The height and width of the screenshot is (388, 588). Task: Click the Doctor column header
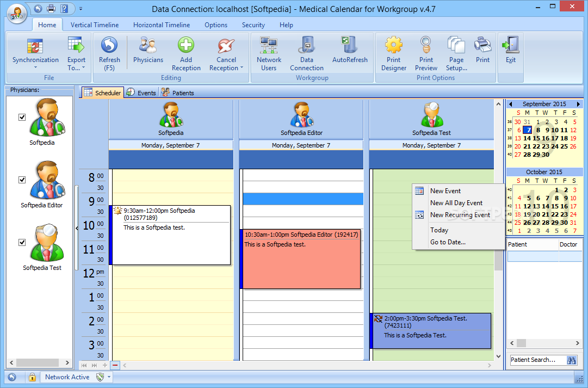pyautogui.click(x=571, y=244)
